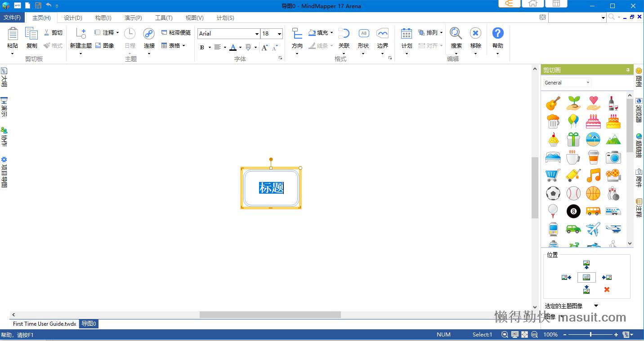Screen dimensions: 644x341
Task: Select the Boundary (边界) icon
Action: pos(383,34)
